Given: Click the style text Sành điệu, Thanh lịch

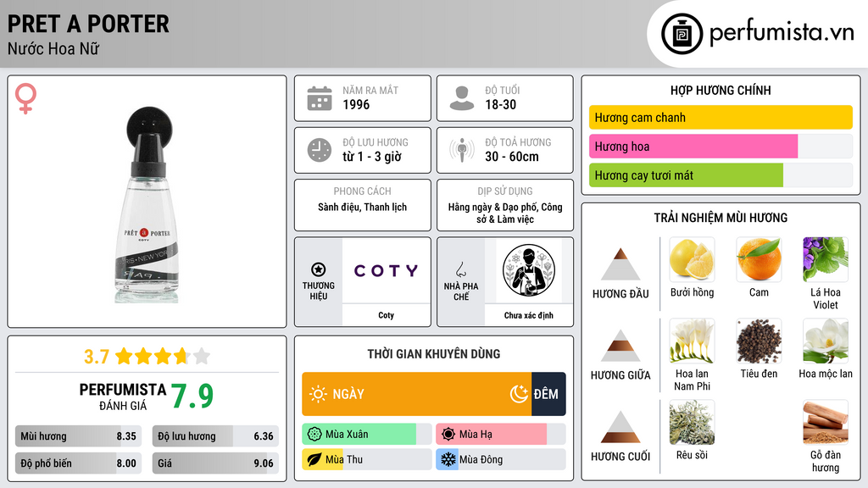Looking at the screenshot, I should pyautogui.click(x=362, y=207).
